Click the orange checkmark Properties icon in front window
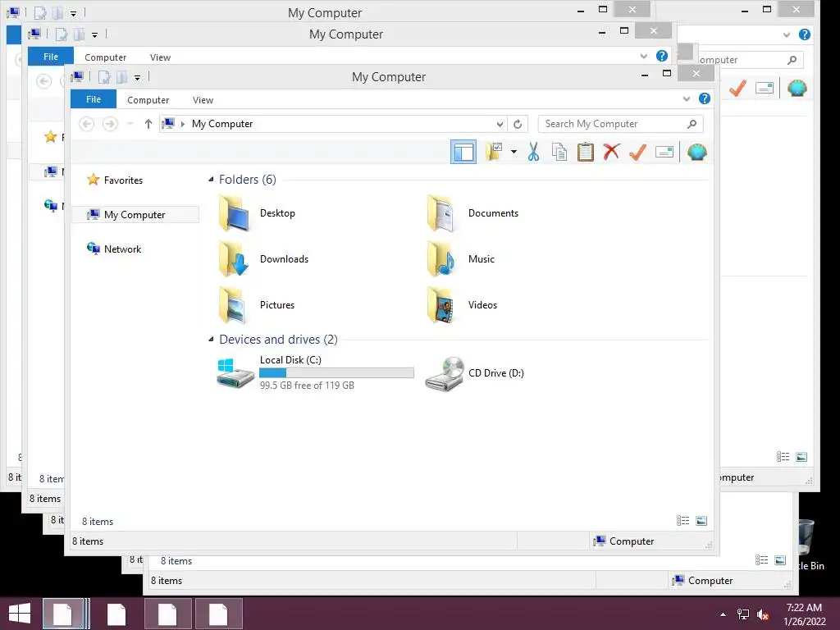840x630 pixels. (637, 152)
